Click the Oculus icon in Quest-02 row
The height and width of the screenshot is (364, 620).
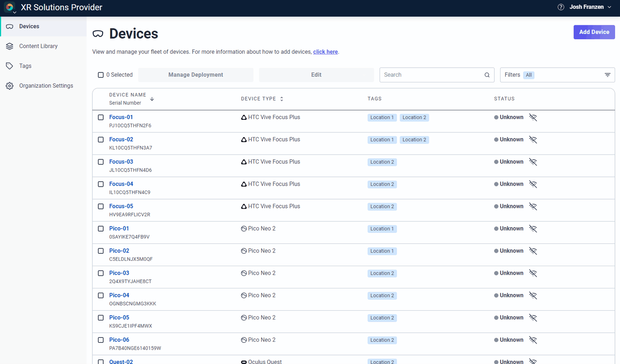pyautogui.click(x=244, y=362)
